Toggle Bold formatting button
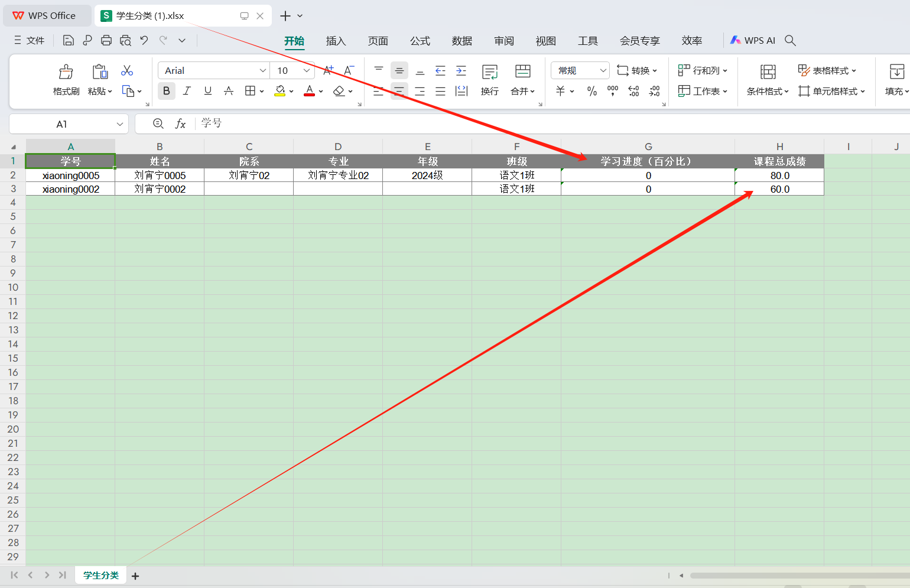The image size is (910, 588). click(167, 91)
